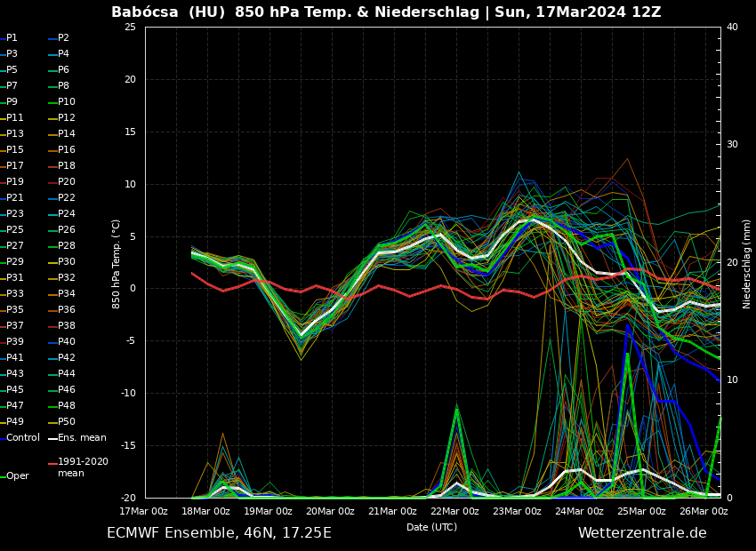The width and height of the screenshot is (756, 551).
Task: Click the 20Mar 00z axis label
Action: coord(330,511)
